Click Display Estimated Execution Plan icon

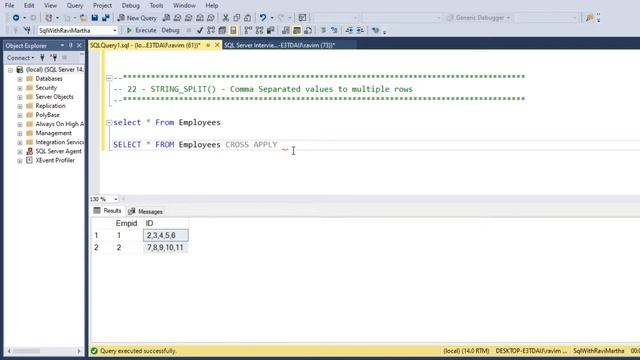click(211, 30)
